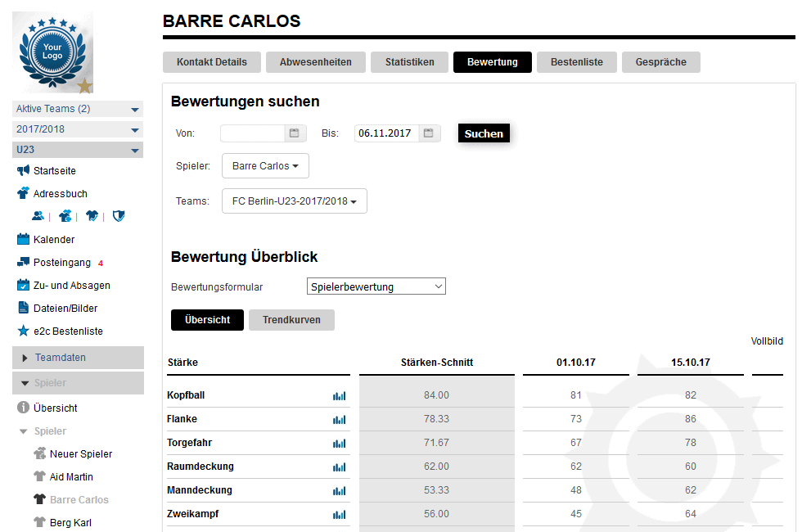This screenshot has height=532, width=802.
Task: Click the Zu- und Absagen icon
Action: click(23, 285)
